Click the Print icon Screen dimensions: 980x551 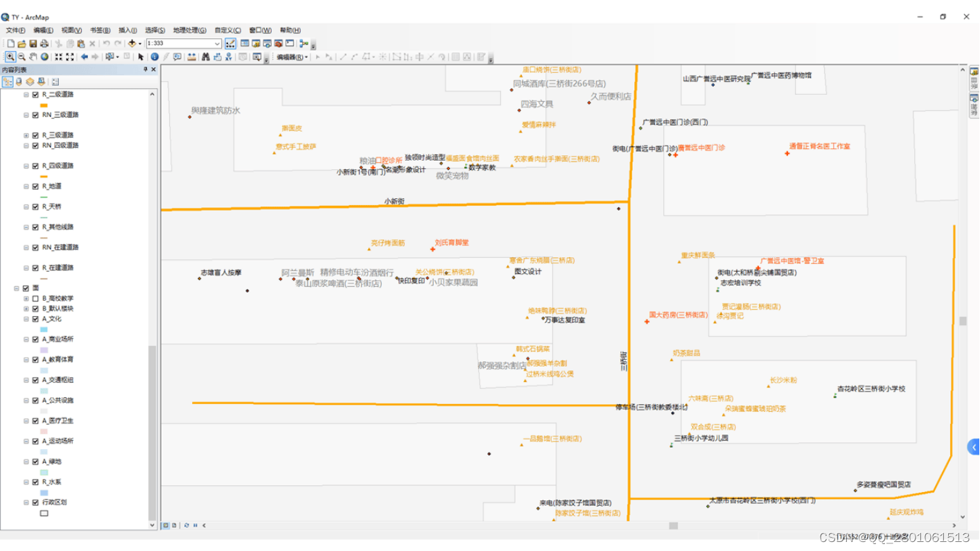44,44
